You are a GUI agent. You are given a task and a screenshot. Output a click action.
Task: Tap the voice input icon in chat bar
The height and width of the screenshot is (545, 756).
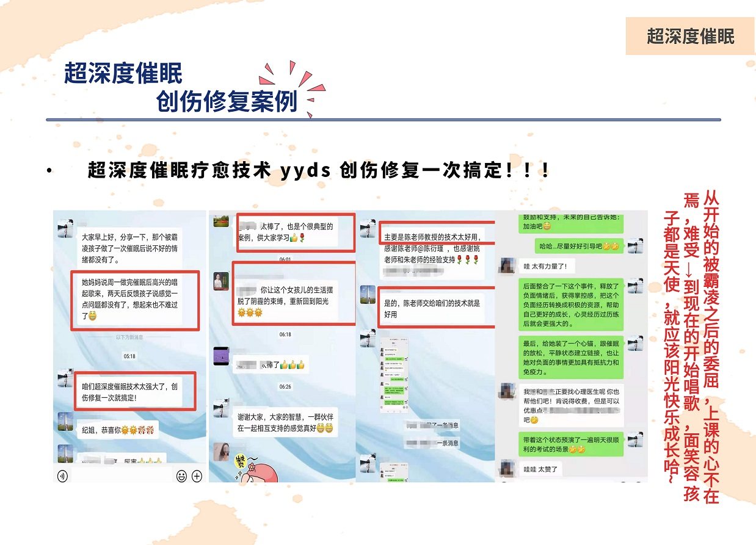pos(62,475)
